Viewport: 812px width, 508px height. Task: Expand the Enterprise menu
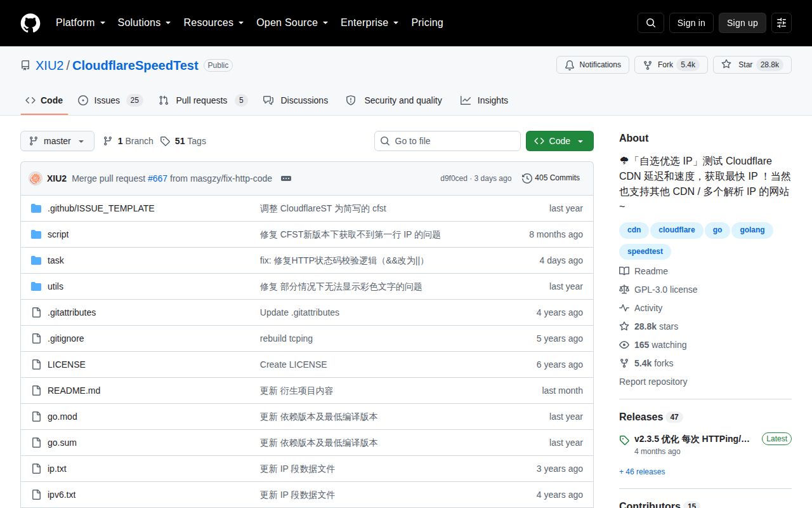coord(369,23)
